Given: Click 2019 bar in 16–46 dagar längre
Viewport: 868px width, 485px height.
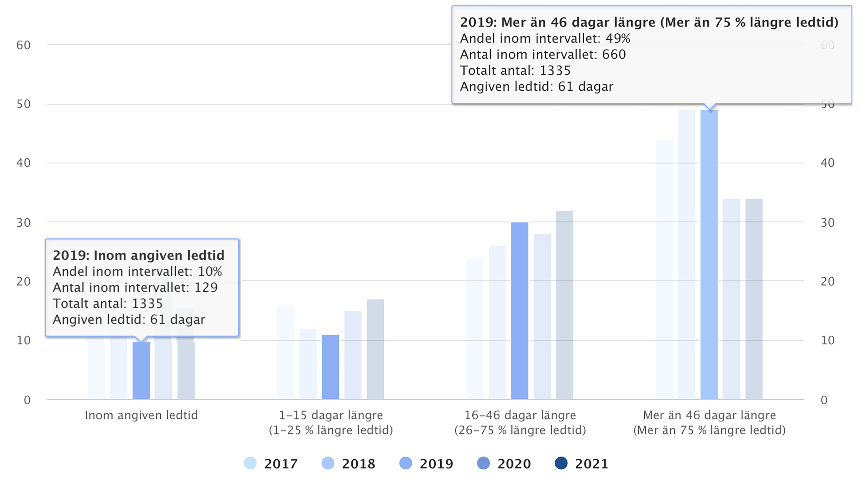Looking at the screenshot, I should click(520, 311).
